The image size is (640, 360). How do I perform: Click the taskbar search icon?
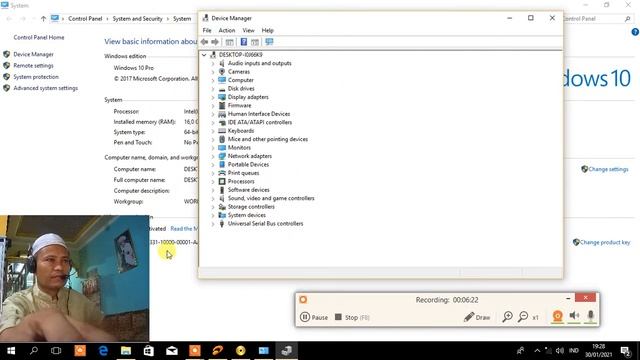34,351
